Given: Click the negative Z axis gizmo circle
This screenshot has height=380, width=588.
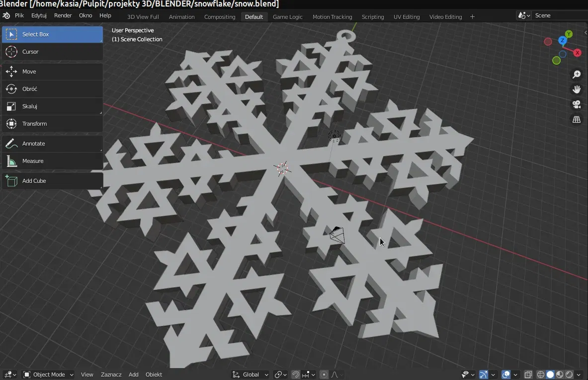Looking at the screenshot, I should [563, 54].
